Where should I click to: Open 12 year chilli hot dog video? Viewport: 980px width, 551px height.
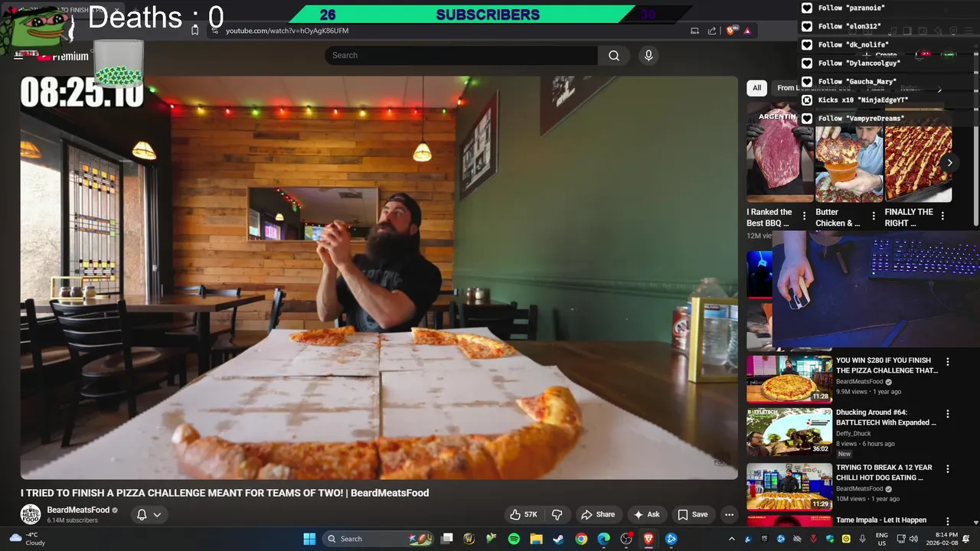click(x=884, y=472)
